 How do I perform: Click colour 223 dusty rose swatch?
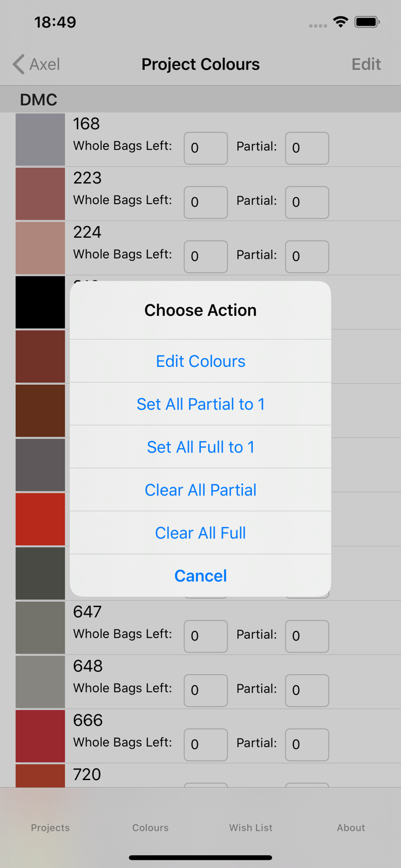click(x=40, y=194)
